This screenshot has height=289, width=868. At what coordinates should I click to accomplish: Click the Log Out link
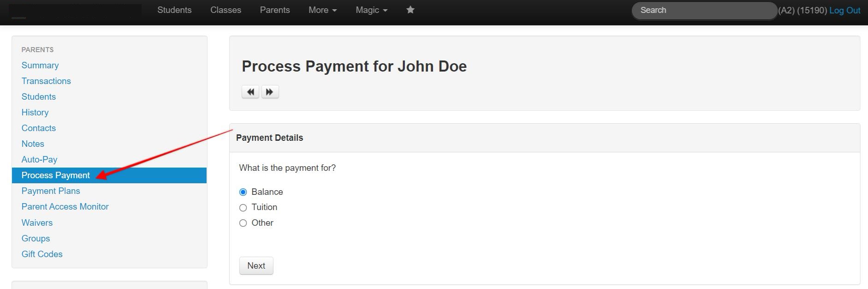click(x=844, y=11)
